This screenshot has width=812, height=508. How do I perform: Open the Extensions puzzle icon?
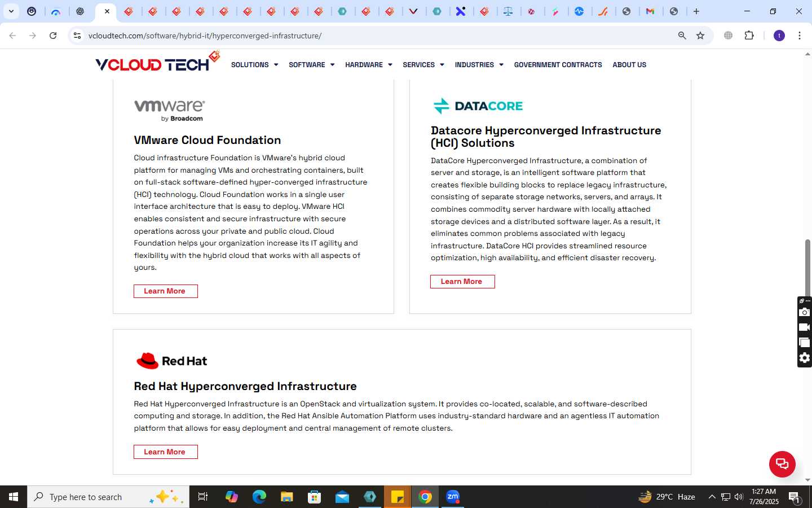(x=749, y=36)
